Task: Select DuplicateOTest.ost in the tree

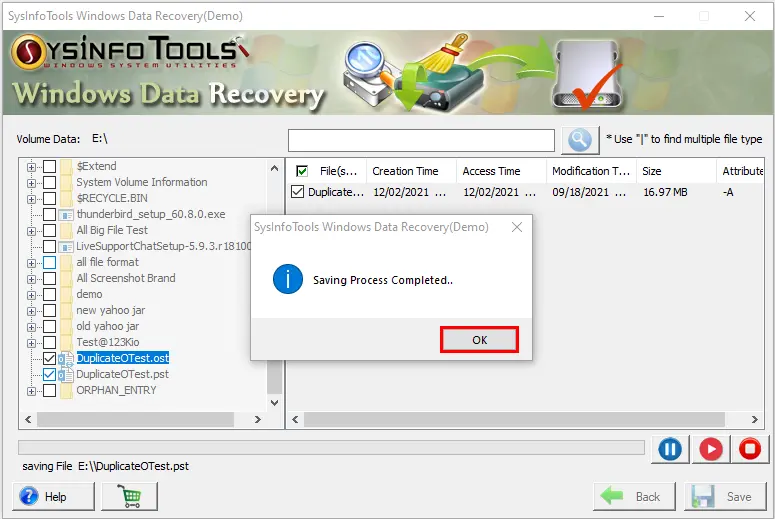Action: coord(123,358)
